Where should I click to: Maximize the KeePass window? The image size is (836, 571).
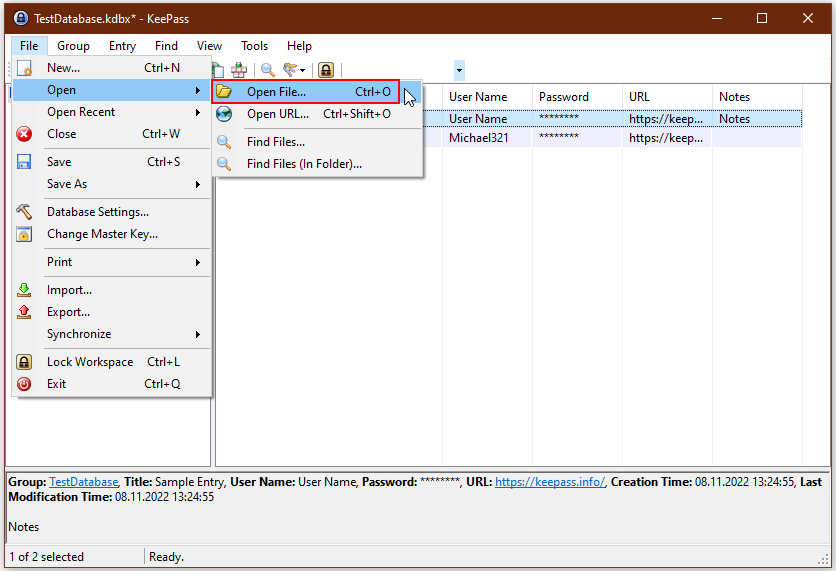(x=762, y=18)
